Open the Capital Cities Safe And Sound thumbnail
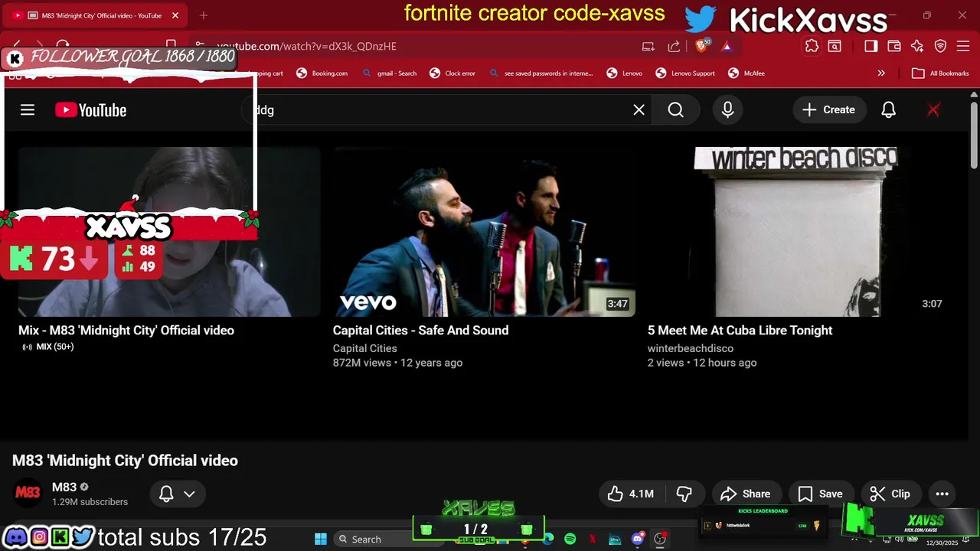 point(484,232)
